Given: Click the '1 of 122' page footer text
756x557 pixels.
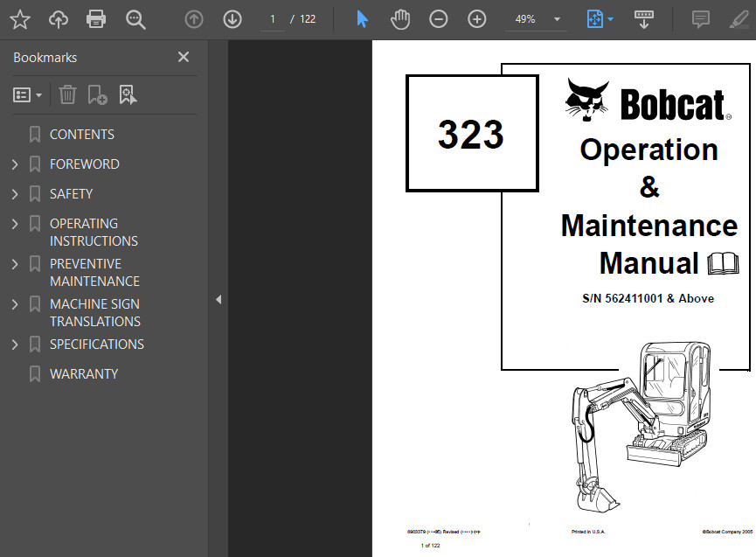Looking at the screenshot, I should (x=430, y=546).
